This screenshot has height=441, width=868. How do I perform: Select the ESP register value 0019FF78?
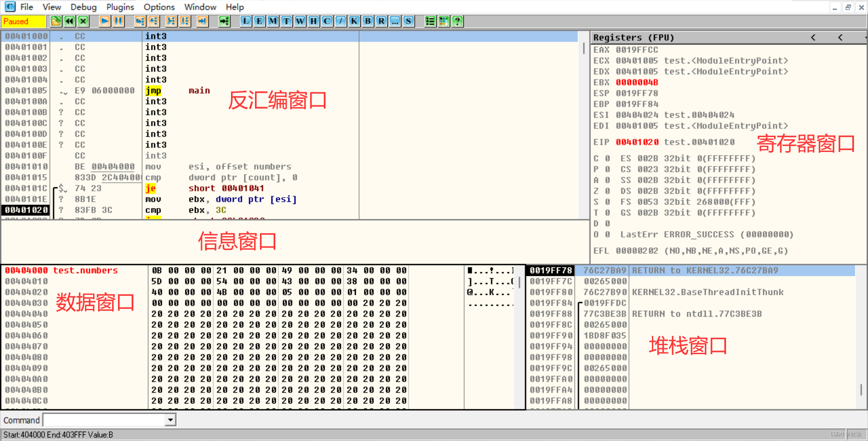tap(637, 93)
